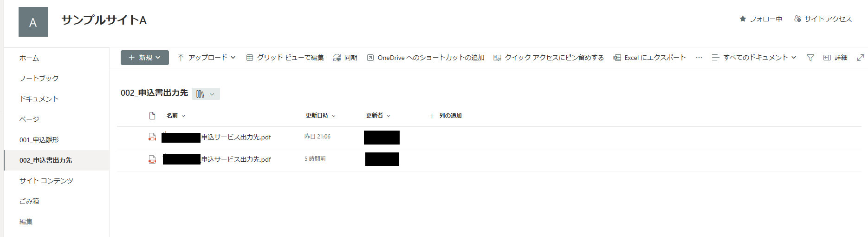
Task: Open the 新規 dropdown button
Action: [145, 58]
